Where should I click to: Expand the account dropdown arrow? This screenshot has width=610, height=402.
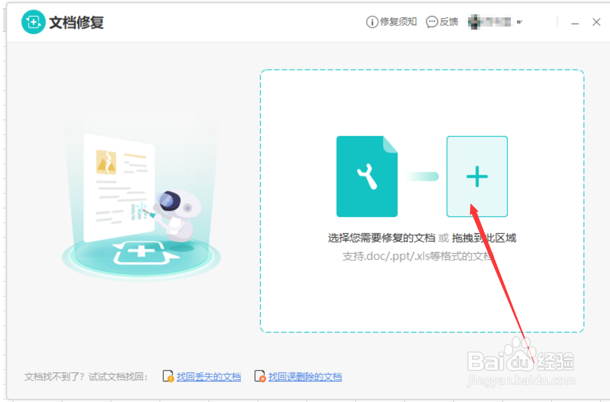(519, 22)
